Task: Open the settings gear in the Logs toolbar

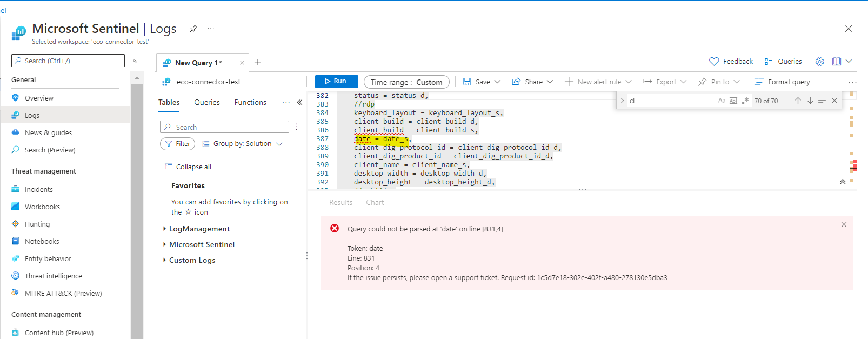Action: click(x=820, y=62)
